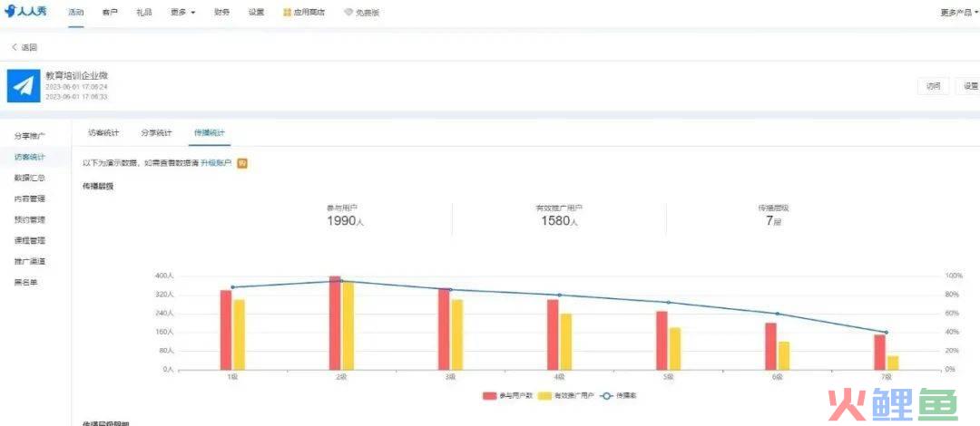
Task: Expand the 更多 dropdown in top bar
Action: click(x=182, y=13)
